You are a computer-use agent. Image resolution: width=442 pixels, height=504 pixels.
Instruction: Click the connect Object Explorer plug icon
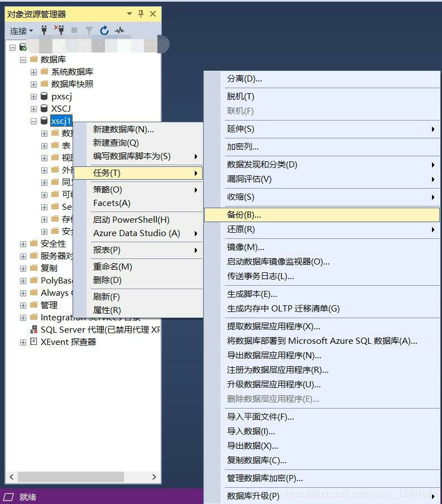pos(45,30)
